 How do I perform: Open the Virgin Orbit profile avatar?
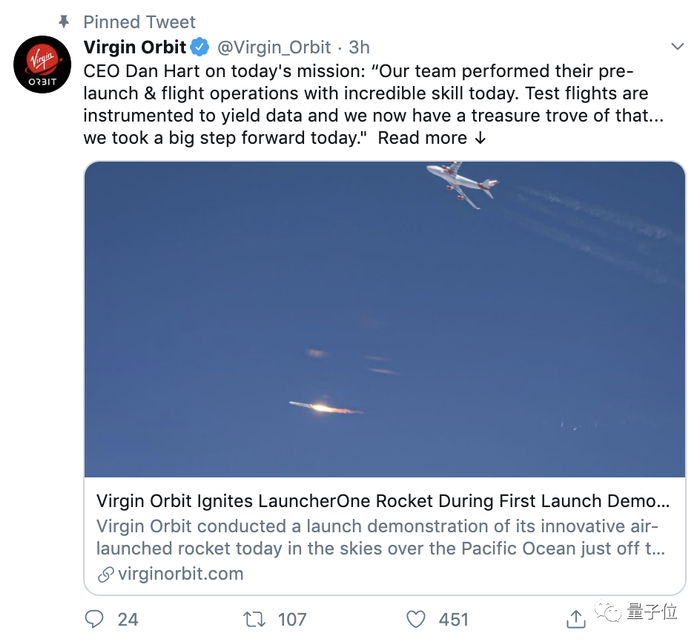coord(42,64)
